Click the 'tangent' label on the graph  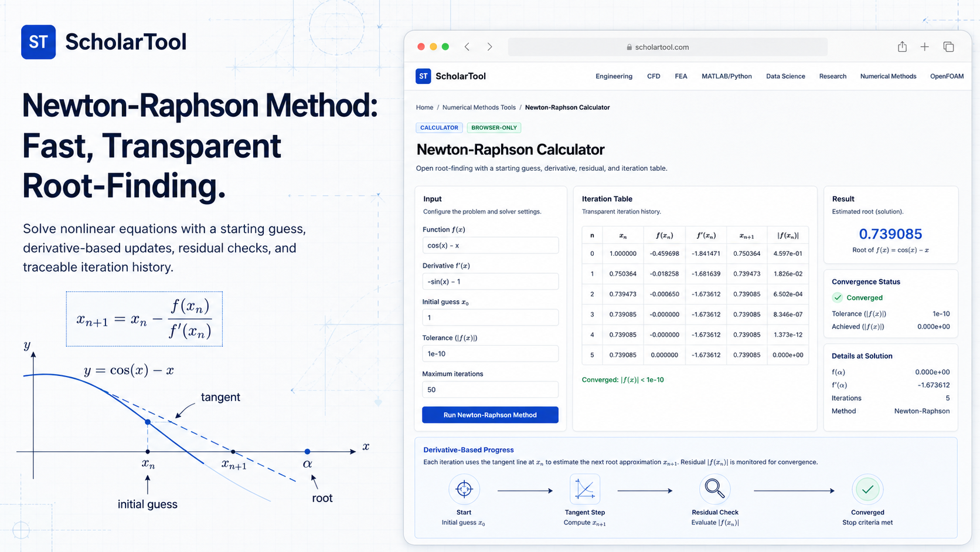coord(220,397)
